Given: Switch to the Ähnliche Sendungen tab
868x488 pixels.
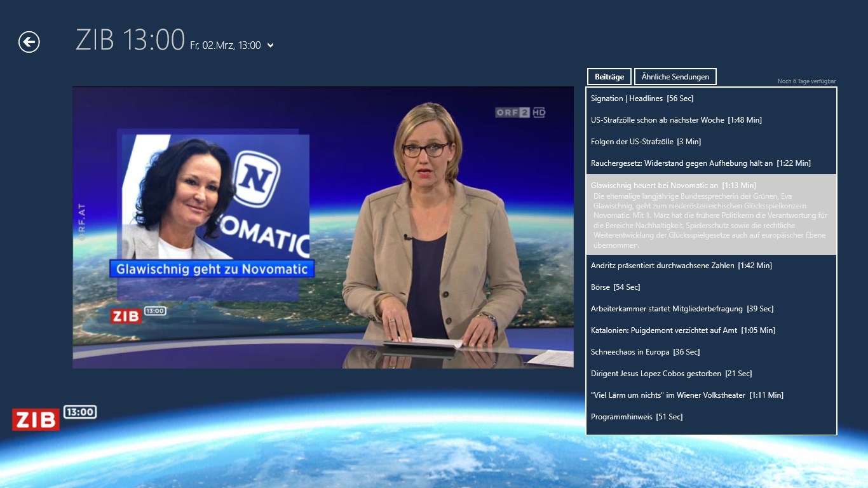Looking at the screenshot, I should 675,77.
